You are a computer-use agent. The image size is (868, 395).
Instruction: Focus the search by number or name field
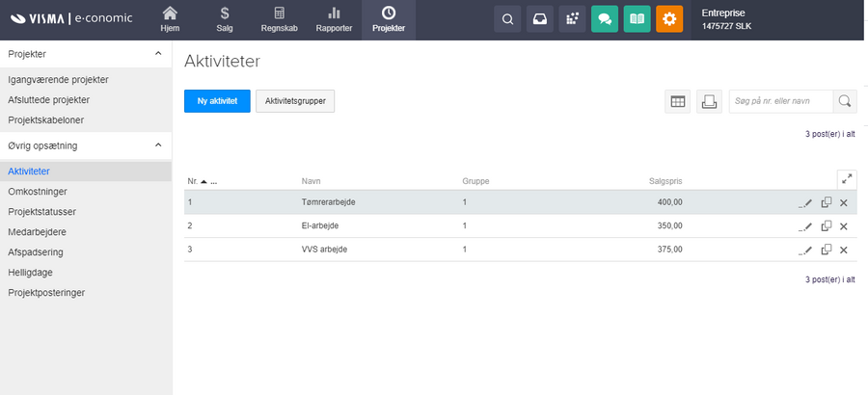pos(779,101)
